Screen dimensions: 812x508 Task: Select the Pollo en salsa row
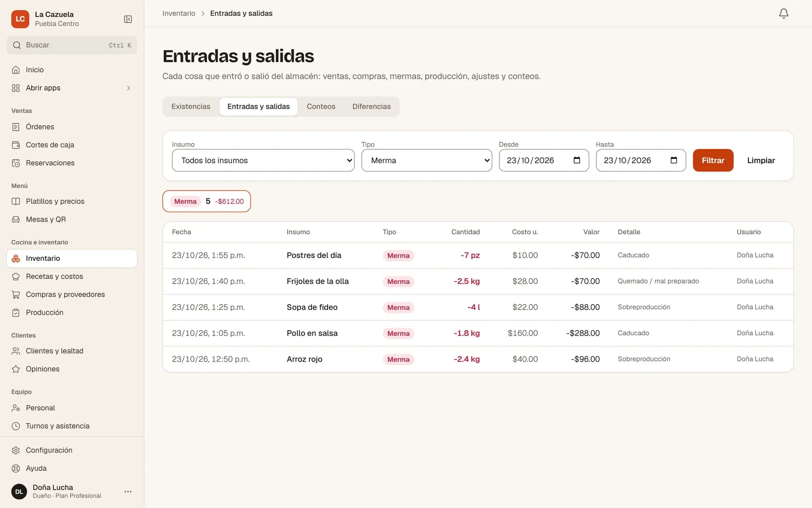(x=478, y=333)
